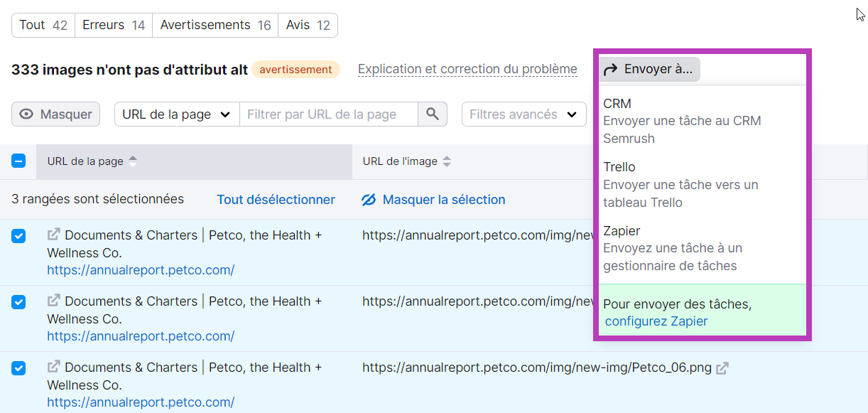Click the send arrow icon on Envoyer à...
Viewport: 868px width, 413px height.
point(610,69)
